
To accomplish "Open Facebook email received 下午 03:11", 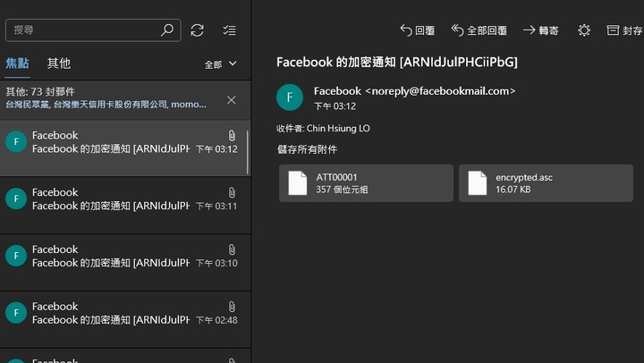I will click(125, 206).
